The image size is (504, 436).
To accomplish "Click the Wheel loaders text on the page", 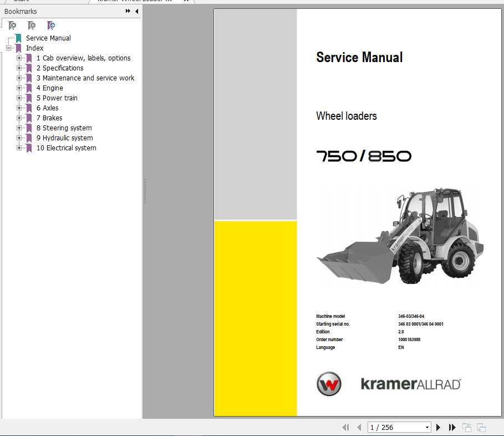I will (346, 116).
